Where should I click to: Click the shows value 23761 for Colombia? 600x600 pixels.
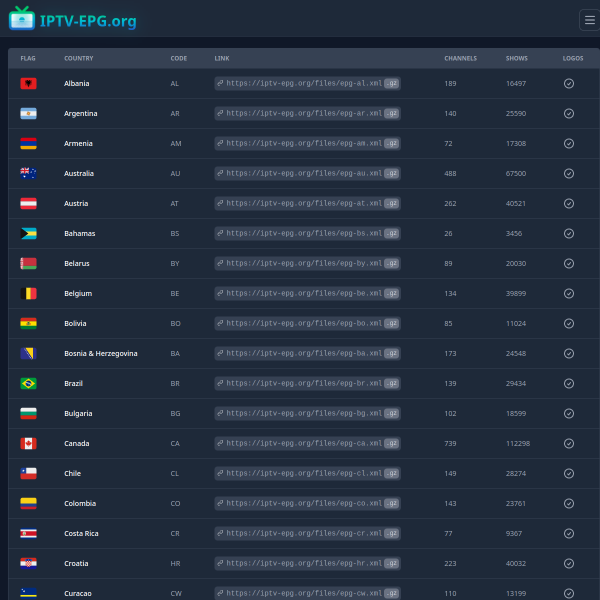pyautogui.click(x=516, y=503)
